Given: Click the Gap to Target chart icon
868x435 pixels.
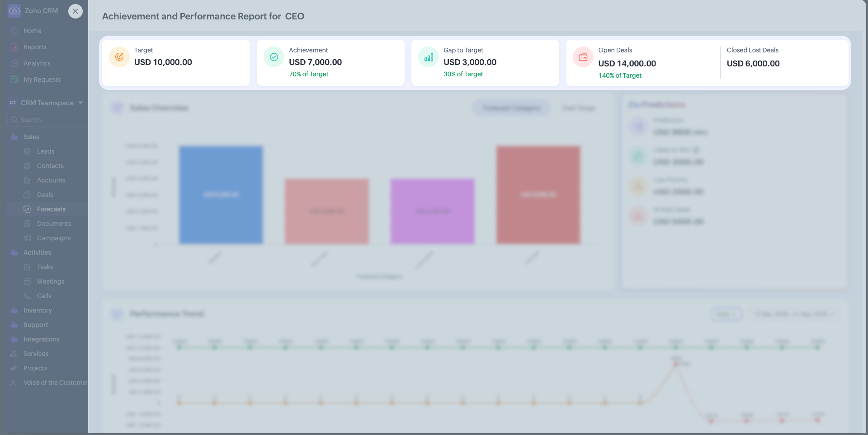Looking at the screenshot, I should (429, 57).
